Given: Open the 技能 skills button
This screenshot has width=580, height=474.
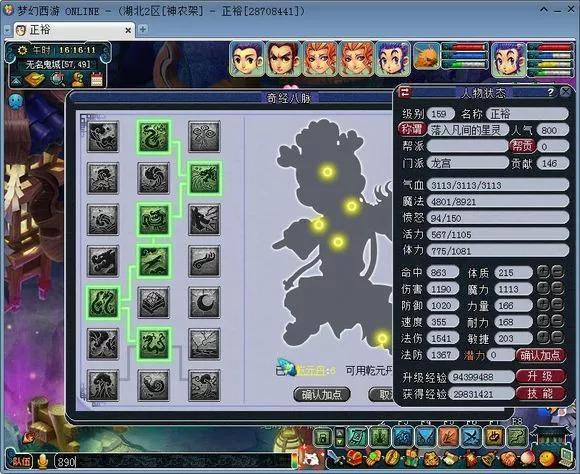Looking at the screenshot, I should click(540, 393).
